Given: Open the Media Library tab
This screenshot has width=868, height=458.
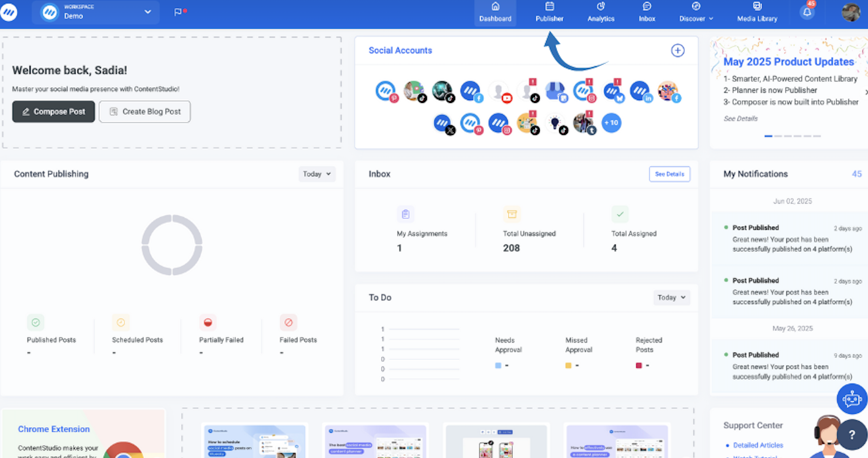Looking at the screenshot, I should 757,13.
